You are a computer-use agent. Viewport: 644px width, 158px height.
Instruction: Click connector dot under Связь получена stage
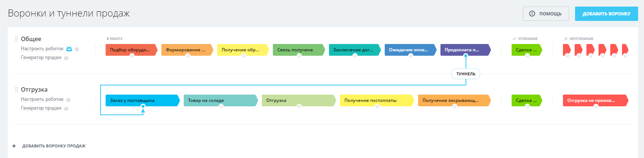299,56
